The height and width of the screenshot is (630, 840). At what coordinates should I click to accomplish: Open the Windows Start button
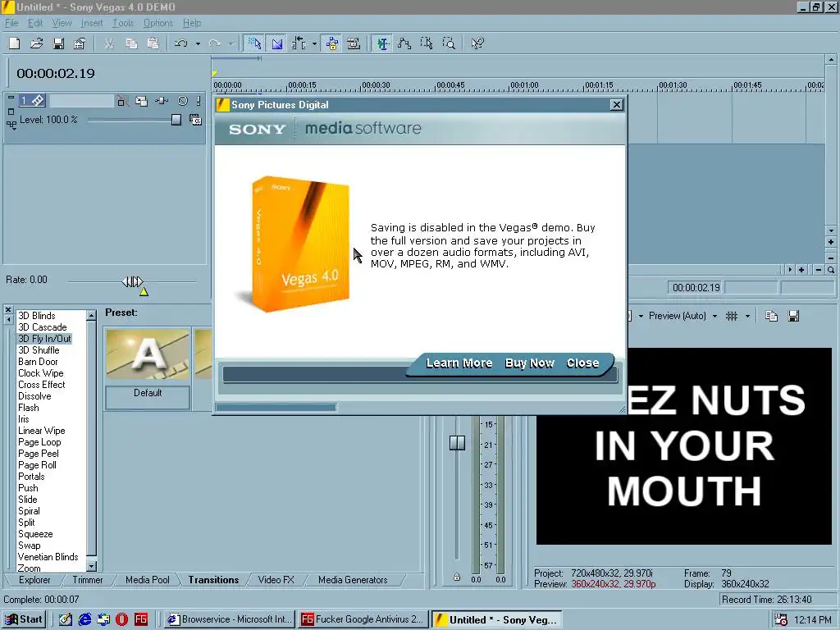[24, 619]
